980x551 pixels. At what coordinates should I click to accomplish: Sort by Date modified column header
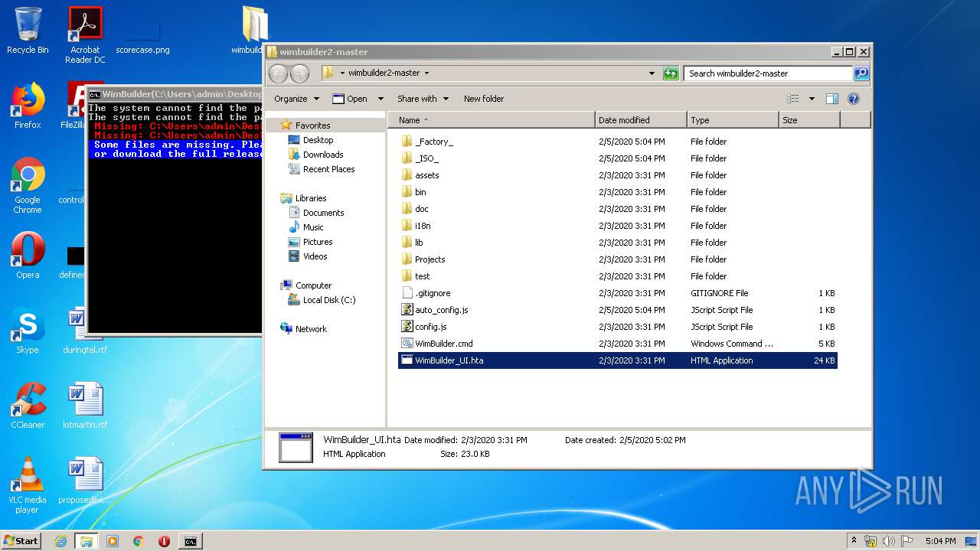[x=641, y=120]
